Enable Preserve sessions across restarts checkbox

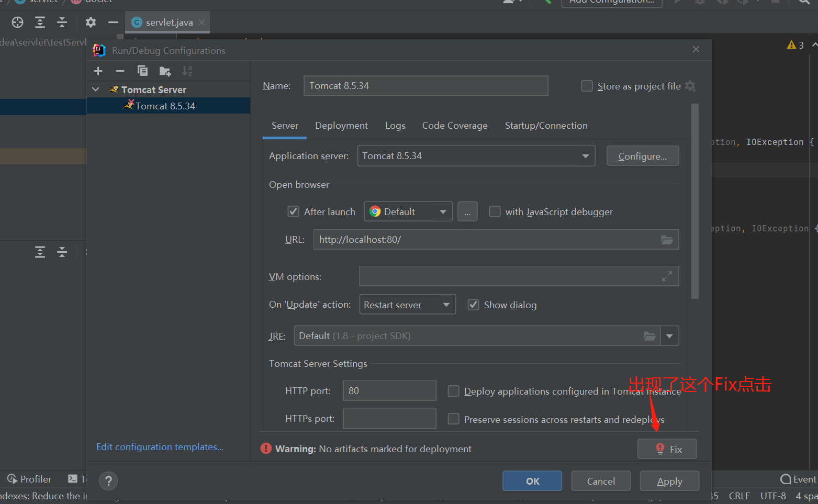[x=454, y=419]
